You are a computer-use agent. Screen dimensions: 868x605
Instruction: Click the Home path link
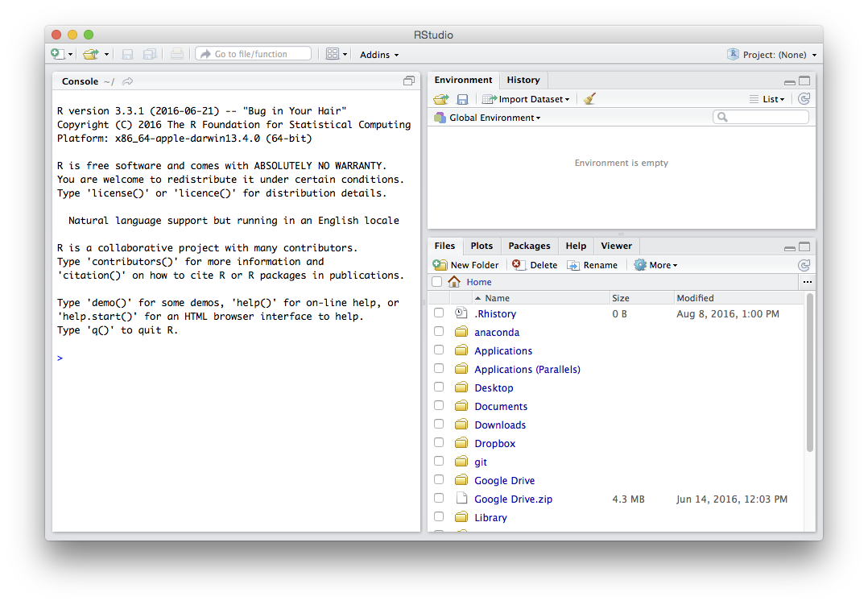(x=479, y=282)
